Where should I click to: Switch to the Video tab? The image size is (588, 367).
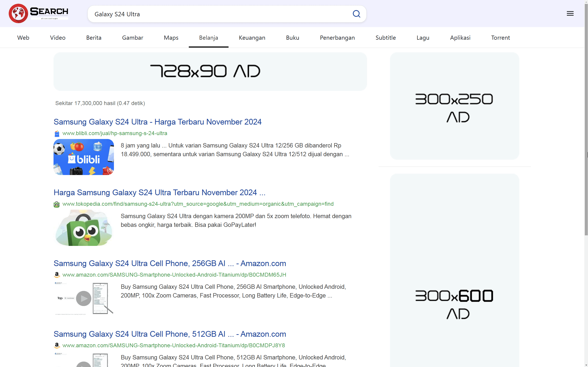coord(58,38)
